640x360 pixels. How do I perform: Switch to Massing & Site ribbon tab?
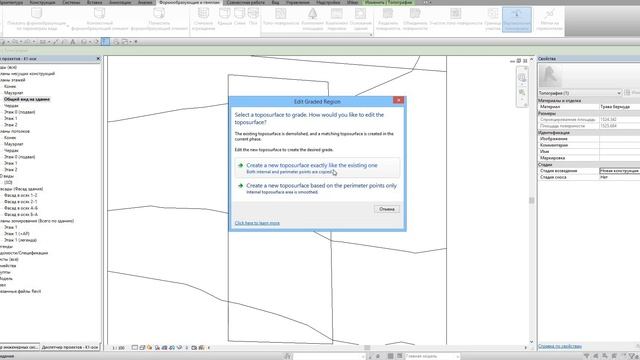(x=189, y=2)
